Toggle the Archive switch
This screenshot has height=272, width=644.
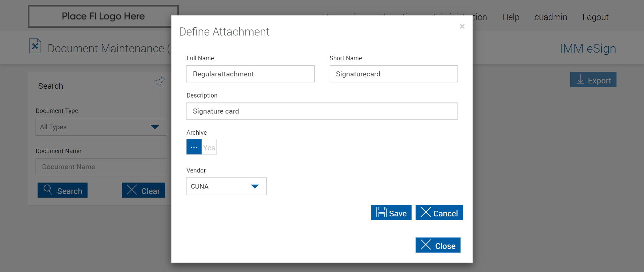click(x=201, y=147)
